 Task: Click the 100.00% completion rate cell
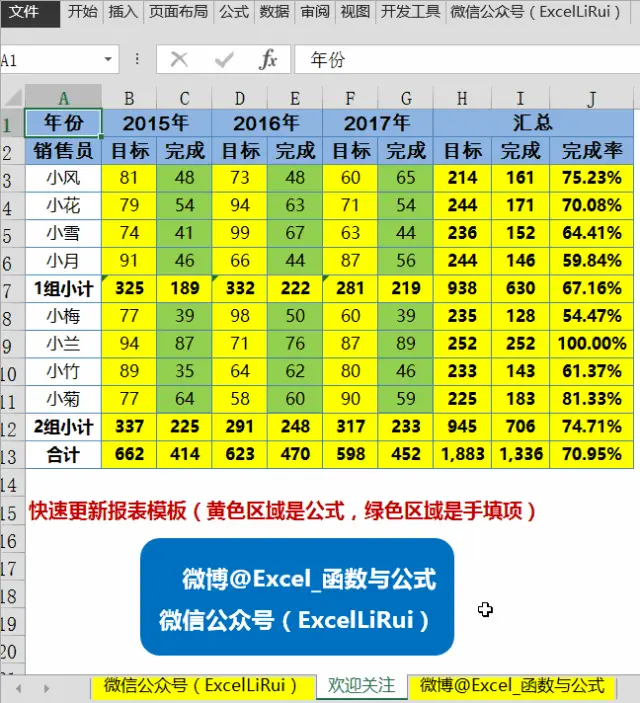(591, 343)
